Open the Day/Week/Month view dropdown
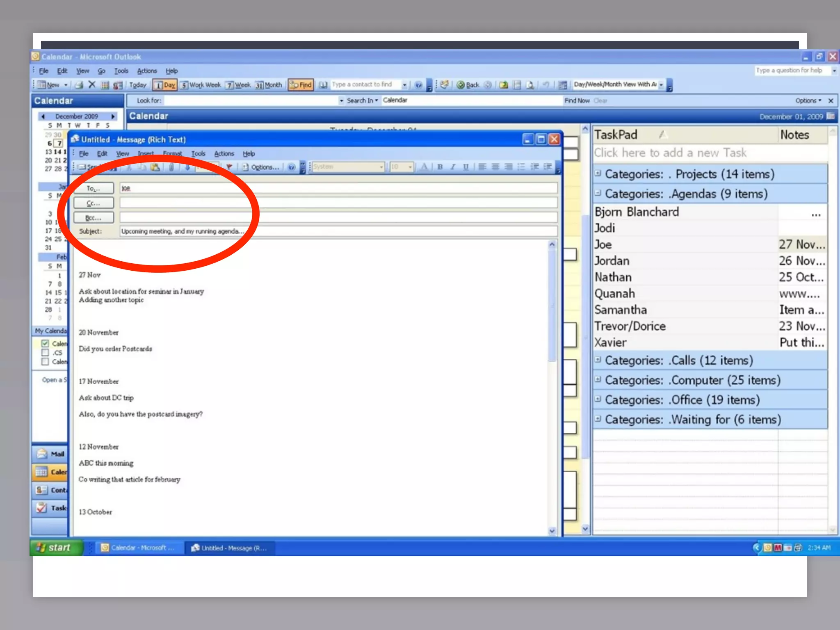The width and height of the screenshot is (840, 630). click(661, 85)
